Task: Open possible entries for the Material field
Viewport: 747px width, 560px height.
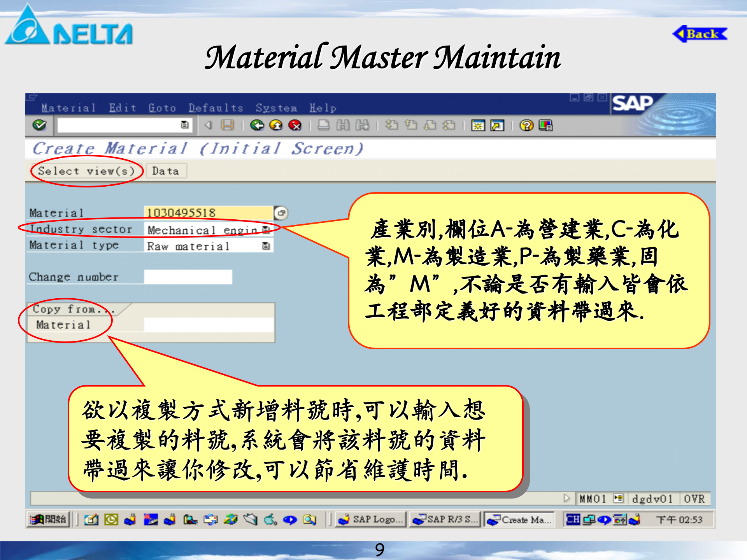Action: pos(281,213)
